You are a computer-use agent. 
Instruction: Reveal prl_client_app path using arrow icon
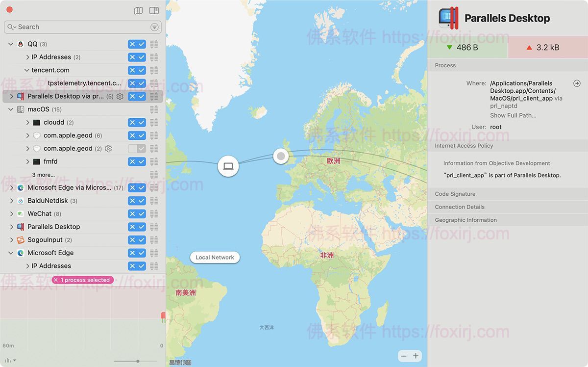[x=577, y=83]
